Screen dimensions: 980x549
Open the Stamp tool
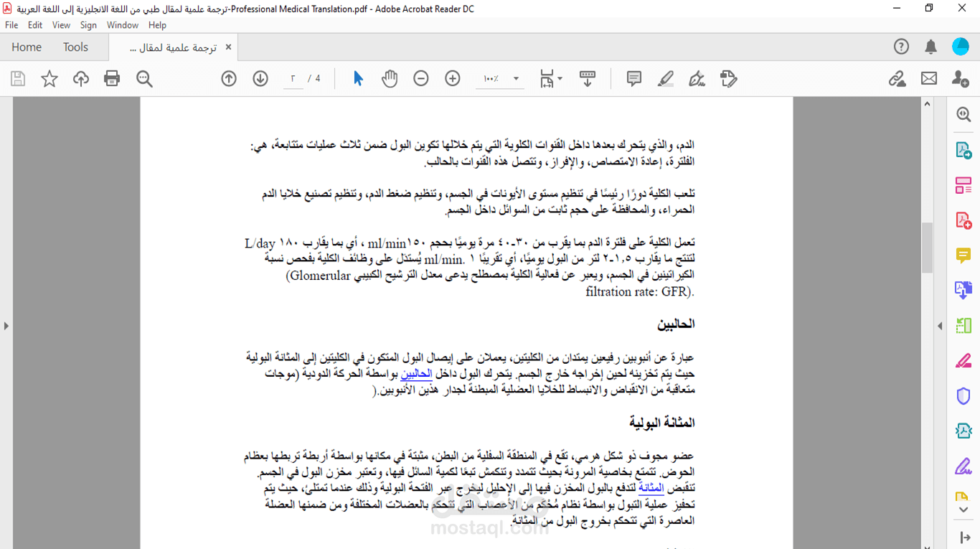729,79
